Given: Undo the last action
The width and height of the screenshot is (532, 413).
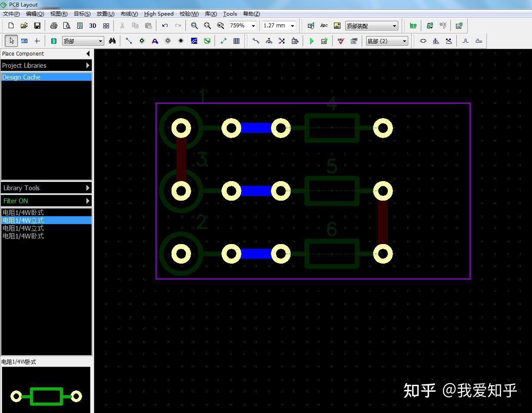Looking at the screenshot, I should [x=165, y=26].
